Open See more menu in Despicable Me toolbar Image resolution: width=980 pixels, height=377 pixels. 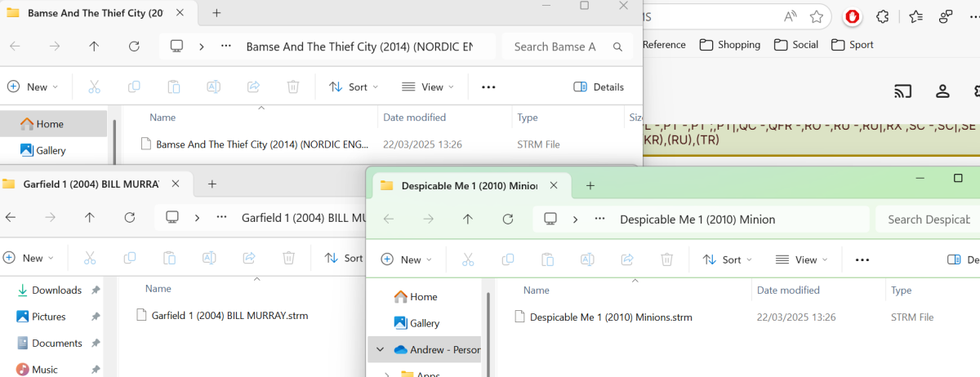click(x=862, y=259)
